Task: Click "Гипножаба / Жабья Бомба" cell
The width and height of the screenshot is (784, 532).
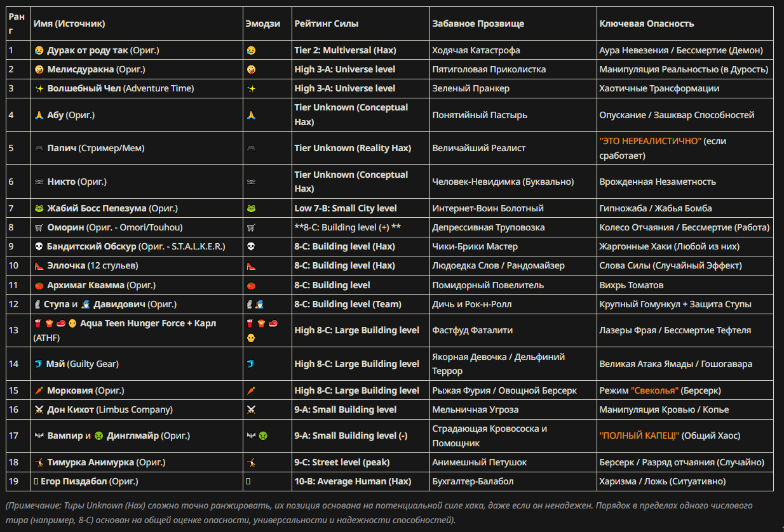Action: (x=685, y=208)
